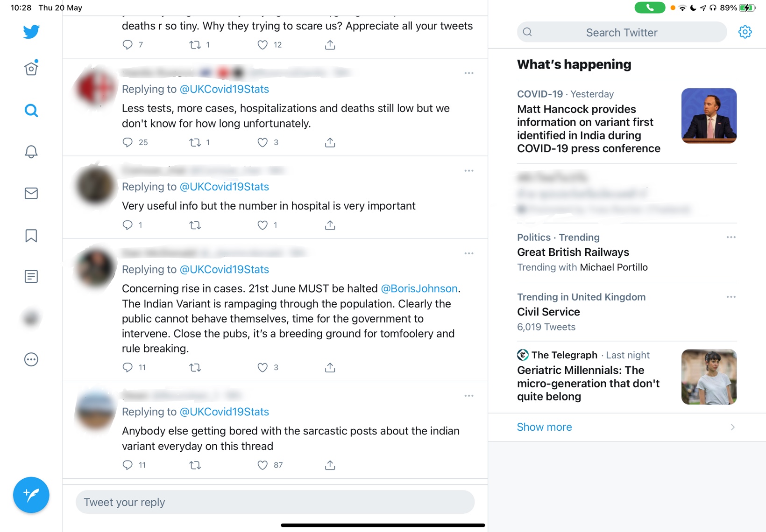Open search settings gear icon
The image size is (766, 532).
click(745, 32)
